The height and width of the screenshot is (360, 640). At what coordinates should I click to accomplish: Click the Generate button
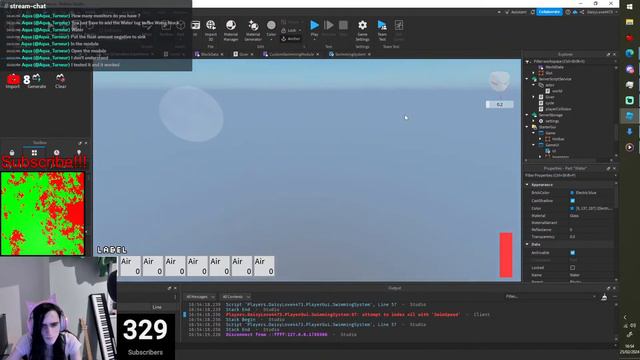pos(37,81)
